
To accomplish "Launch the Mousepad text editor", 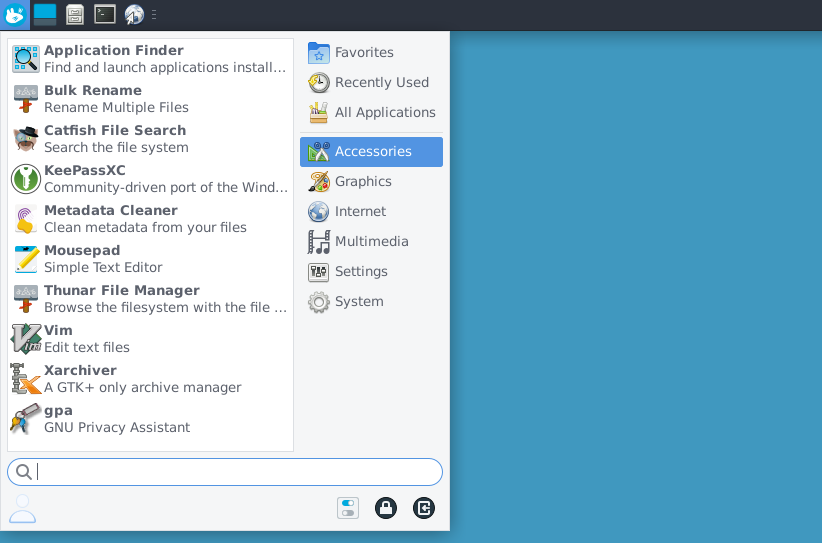I will click(x=150, y=258).
